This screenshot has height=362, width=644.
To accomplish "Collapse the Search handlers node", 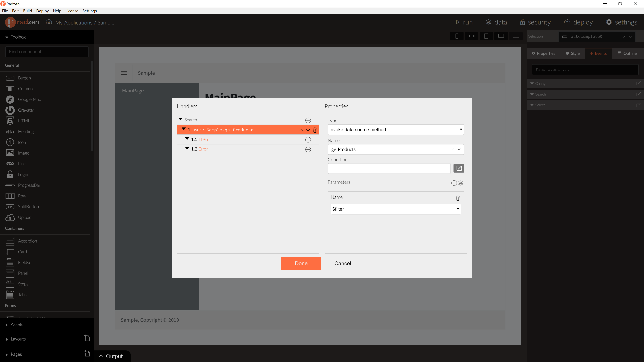I will pyautogui.click(x=180, y=119).
